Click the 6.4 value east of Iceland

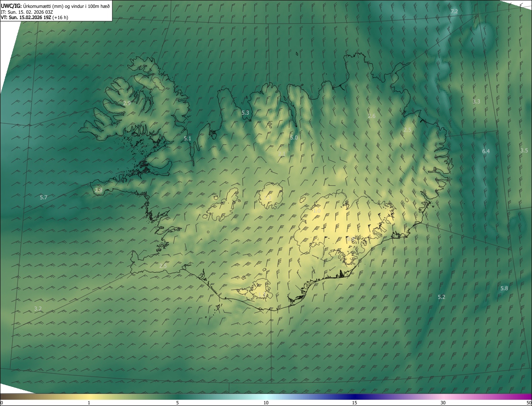(x=486, y=152)
